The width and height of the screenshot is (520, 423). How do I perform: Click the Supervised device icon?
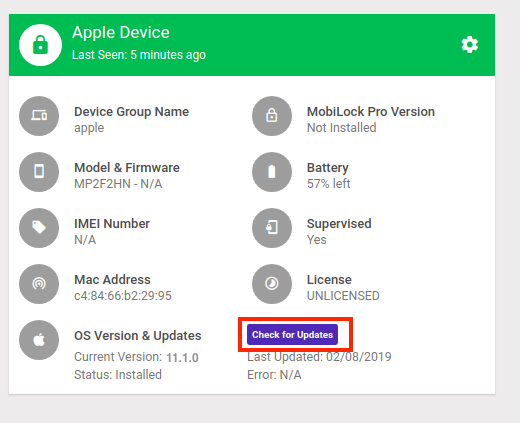point(272,228)
